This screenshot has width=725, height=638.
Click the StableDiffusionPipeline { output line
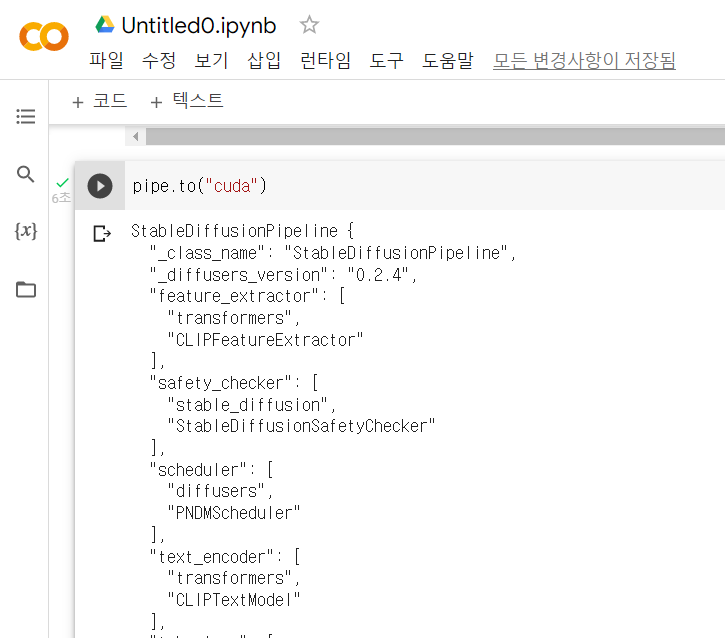242,231
